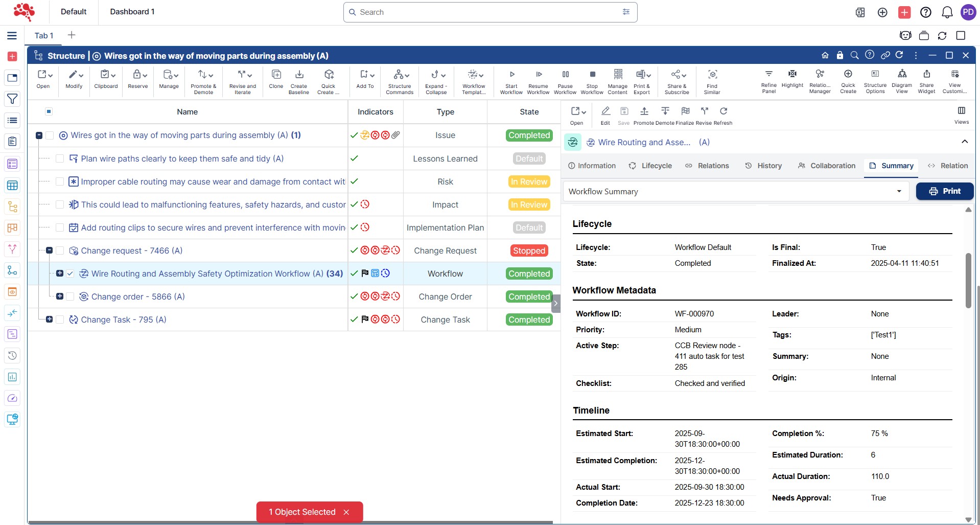
Task: Switch to the History tab
Action: pyautogui.click(x=763, y=166)
